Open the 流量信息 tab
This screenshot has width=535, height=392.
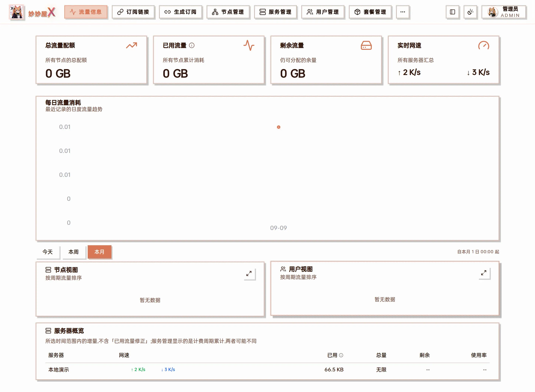[x=86, y=12]
